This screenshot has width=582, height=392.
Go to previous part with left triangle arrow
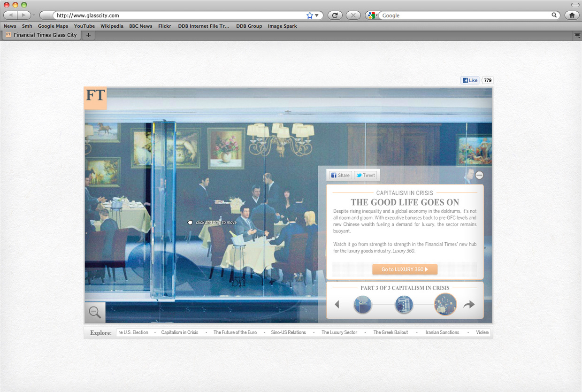[x=337, y=305]
